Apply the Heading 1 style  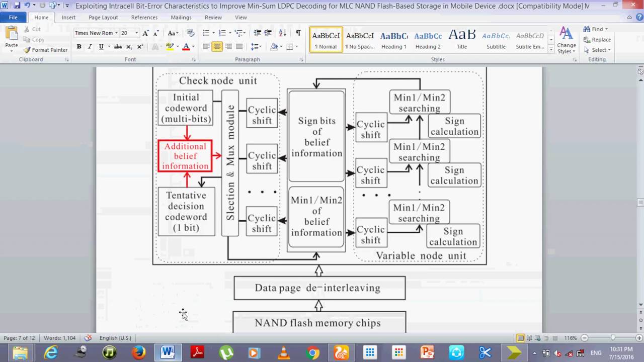[x=394, y=40]
